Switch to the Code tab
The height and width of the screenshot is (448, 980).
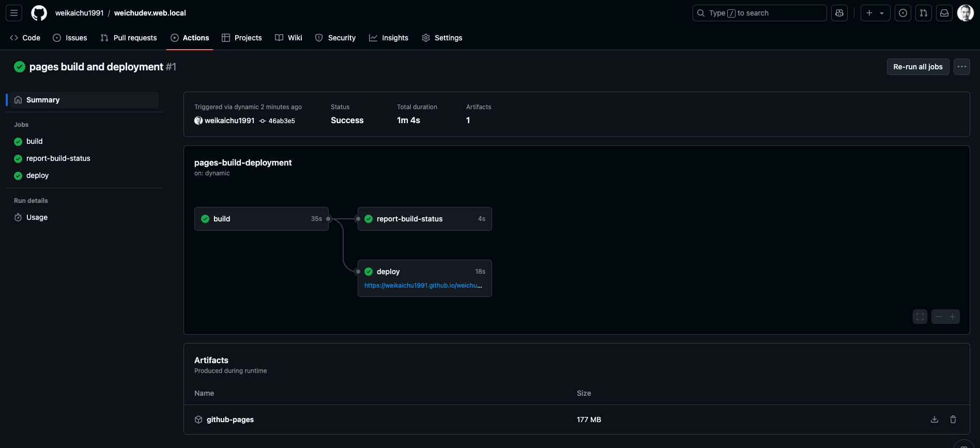pos(25,38)
